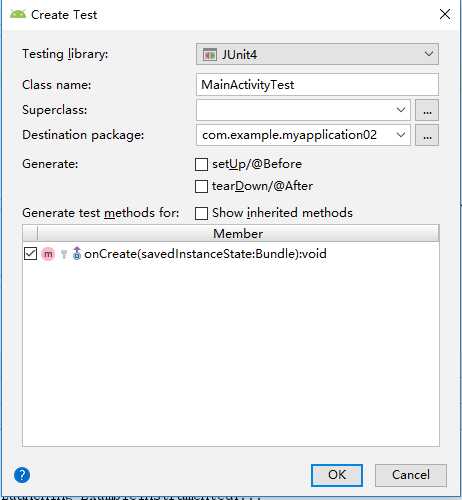Confirm the dialog with OK
462x500 pixels.
(337, 475)
